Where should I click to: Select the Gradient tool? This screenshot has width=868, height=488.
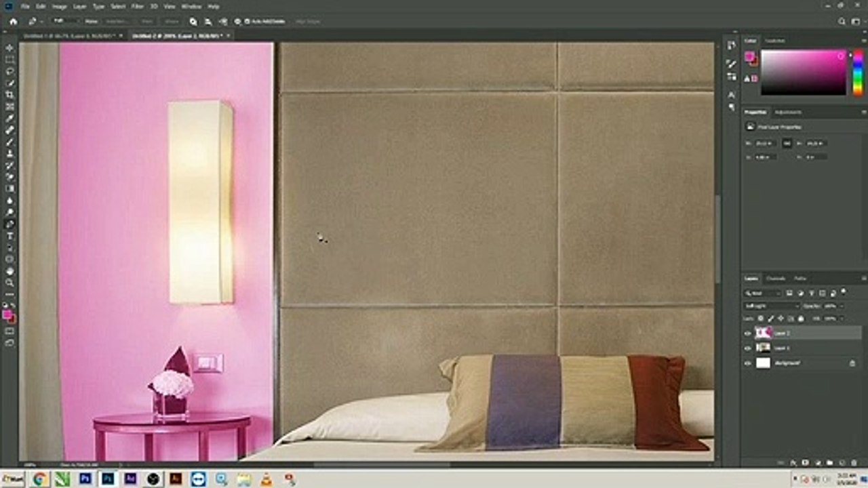9,188
